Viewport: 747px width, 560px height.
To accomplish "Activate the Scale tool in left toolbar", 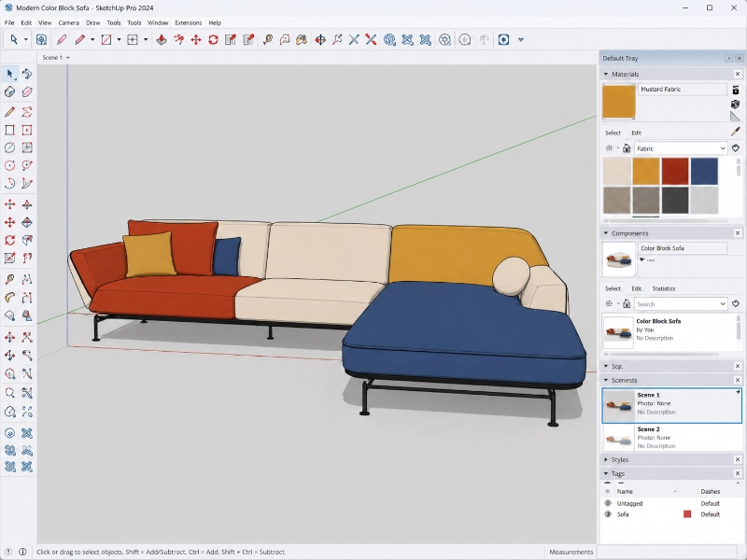I will (x=9, y=259).
